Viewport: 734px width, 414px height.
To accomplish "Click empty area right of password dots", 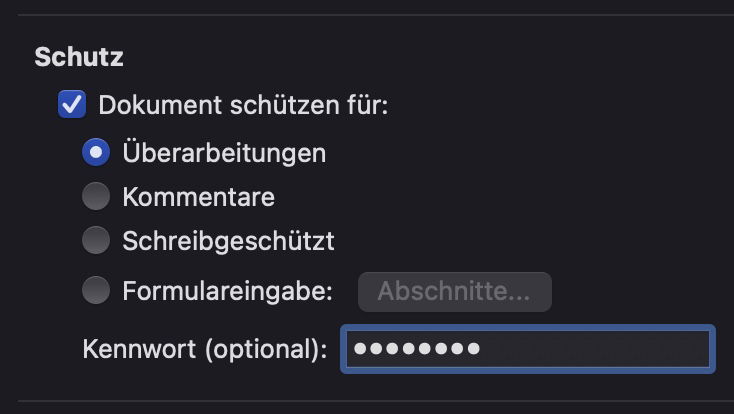I will pyautogui.click(x=600, y=349).
